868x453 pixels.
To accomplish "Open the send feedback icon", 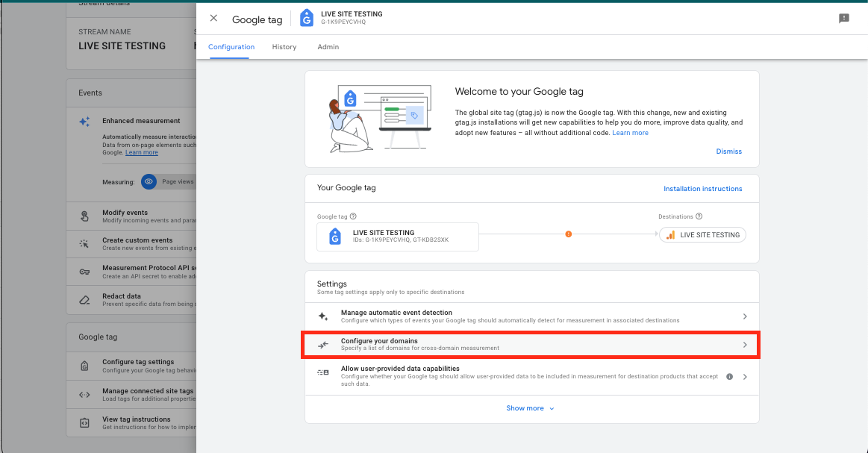I will (843, 18).
